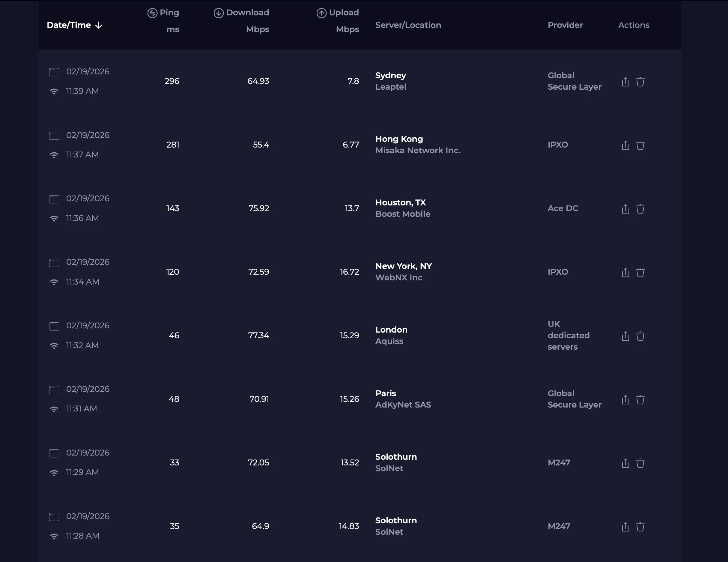Viewport: 728px width, 562px height.
Task: Share the Hong Kong Misaka result
Action: coord(625,145)
